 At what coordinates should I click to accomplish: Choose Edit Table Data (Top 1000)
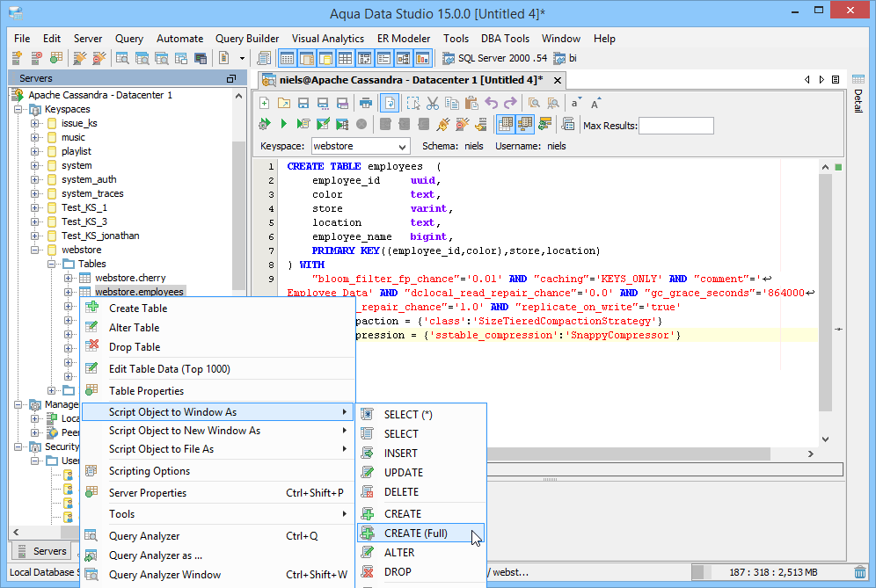(x=218, y=369)
